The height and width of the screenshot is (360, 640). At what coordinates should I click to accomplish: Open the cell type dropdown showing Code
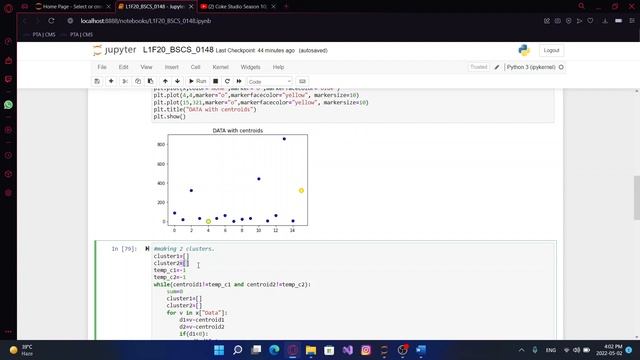(x=269, y=82)
